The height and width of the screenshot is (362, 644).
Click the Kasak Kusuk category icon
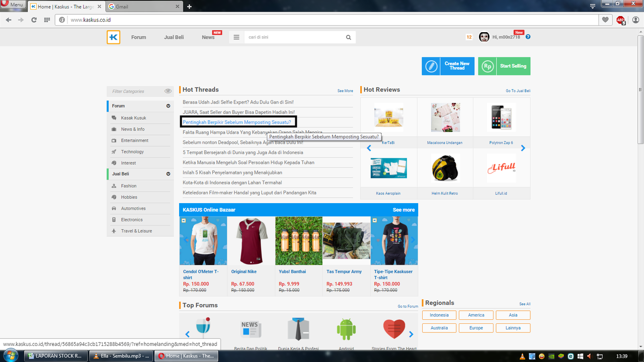pos(114,118)
